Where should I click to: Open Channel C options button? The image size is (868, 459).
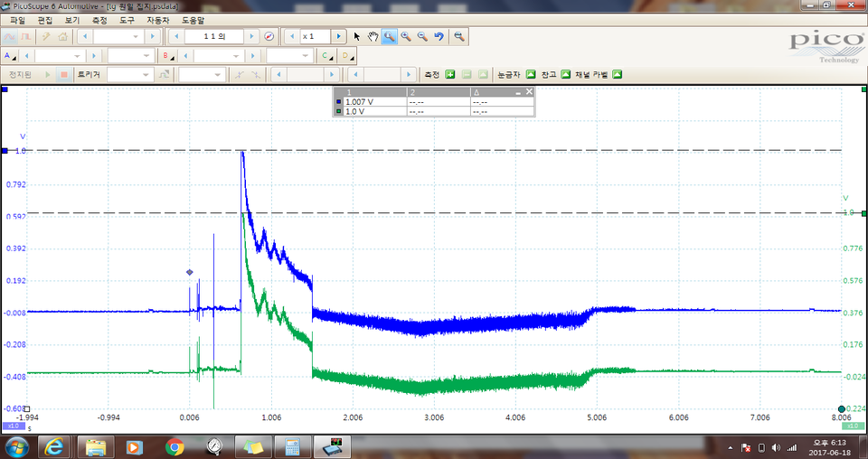coord(327,56)
